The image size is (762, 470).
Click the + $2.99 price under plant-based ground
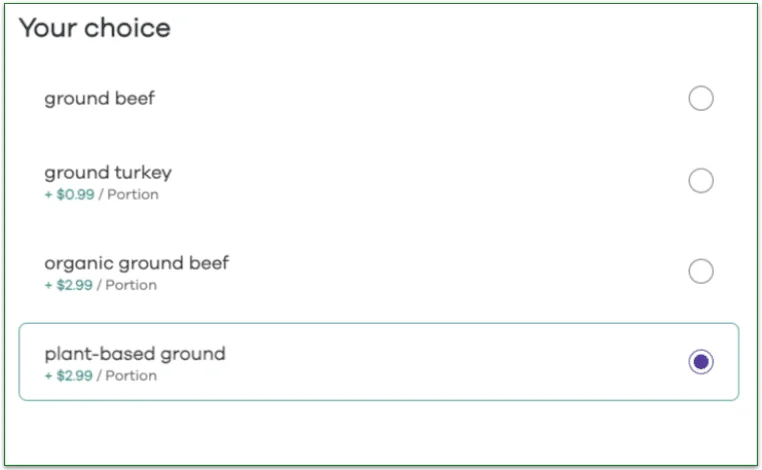point(69,376)
